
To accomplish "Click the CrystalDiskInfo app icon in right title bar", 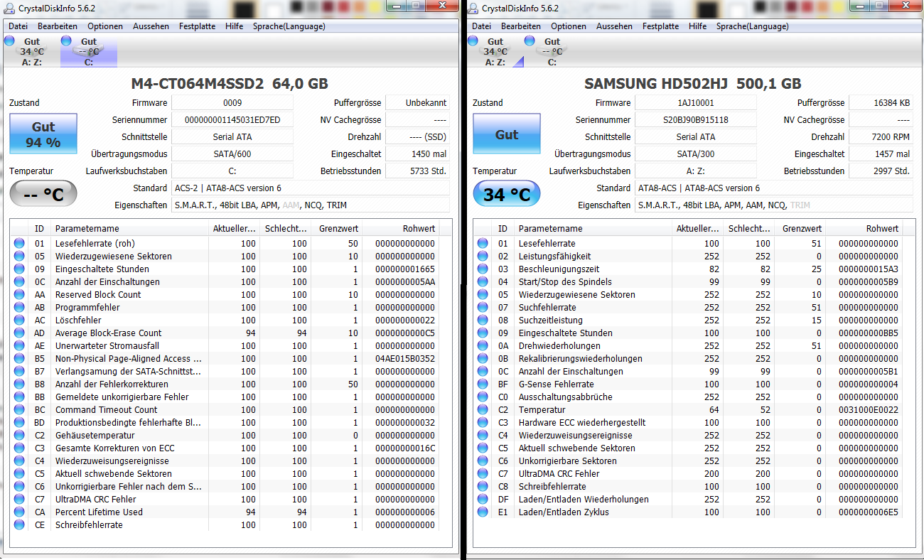I will click(x=473, y=8).
